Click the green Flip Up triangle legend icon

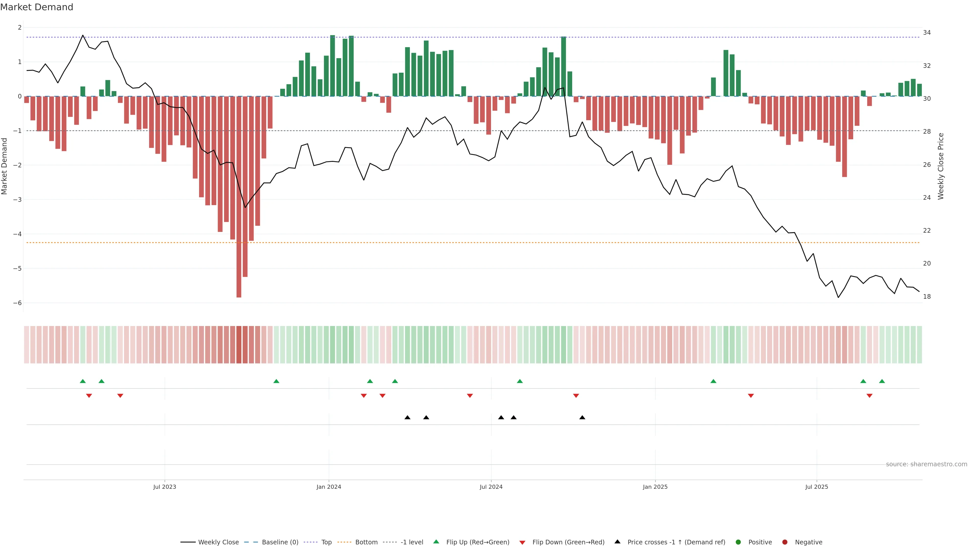pyautogui.click(x=436, y=542)
